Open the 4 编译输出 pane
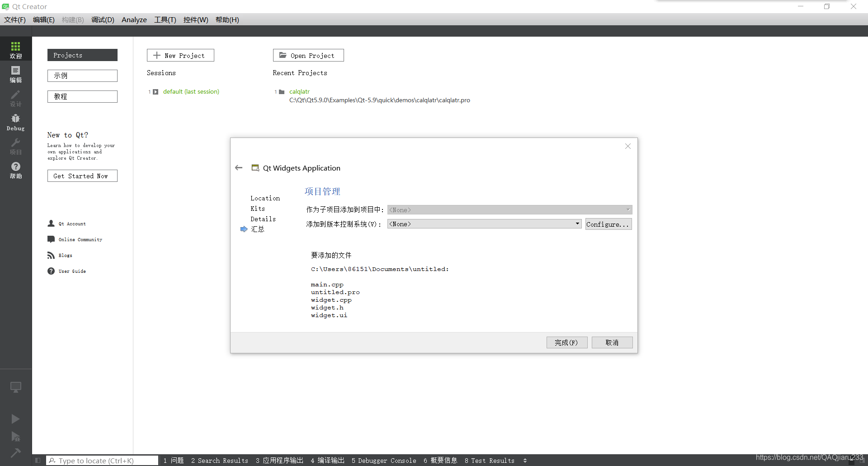The height and width of the screenshot is (466, 868). click(328, 461)
